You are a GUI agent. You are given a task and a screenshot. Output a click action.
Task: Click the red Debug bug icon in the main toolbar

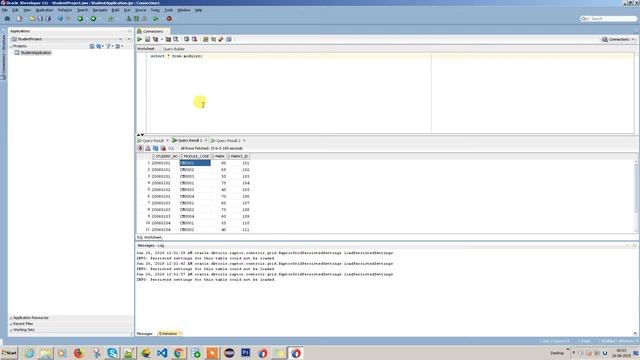169,18
